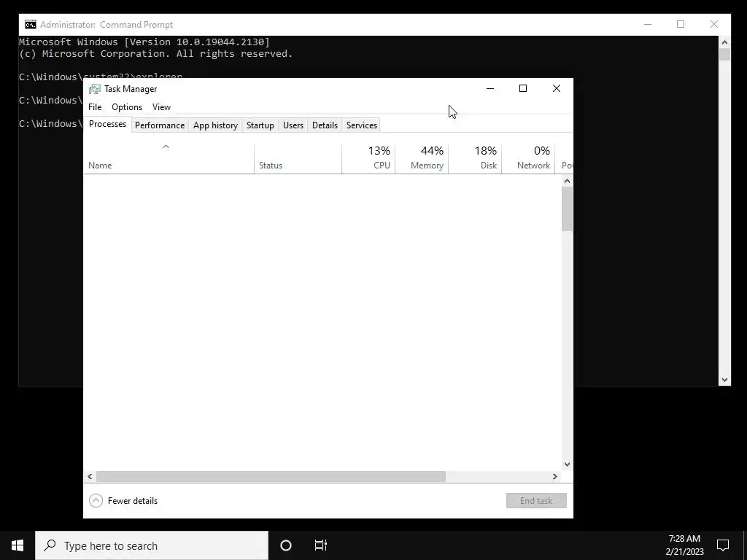Maximize the Command Prompt window
This screenshot has height=560, width=747.
click(681, 24)
